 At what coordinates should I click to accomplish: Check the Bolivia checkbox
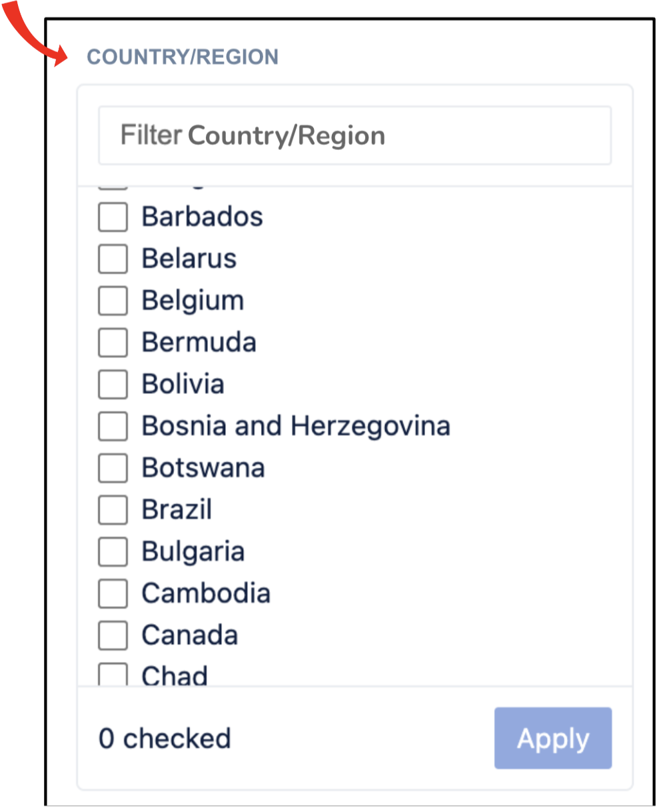(113, 385)
